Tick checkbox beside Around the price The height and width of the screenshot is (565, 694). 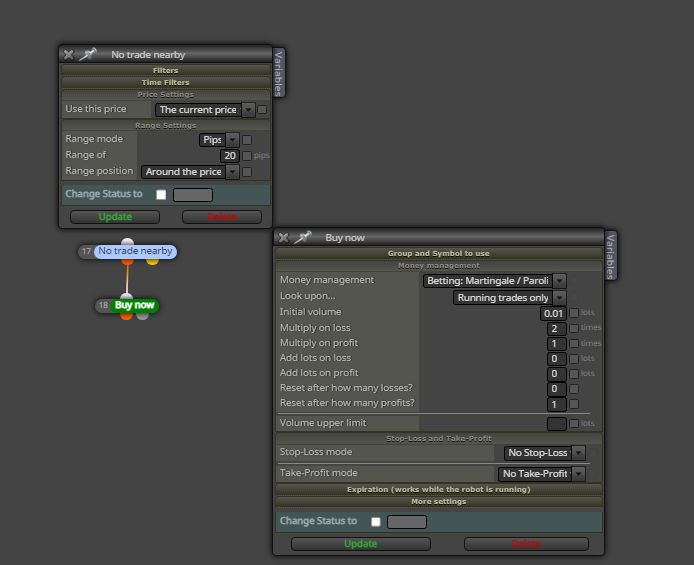[247, 172]
